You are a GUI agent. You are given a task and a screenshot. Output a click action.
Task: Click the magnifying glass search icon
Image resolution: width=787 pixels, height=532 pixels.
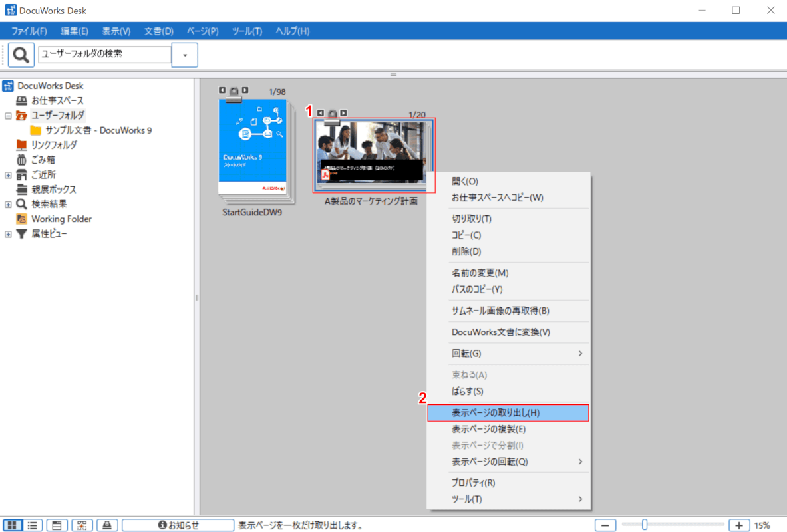tap(21, 55)
